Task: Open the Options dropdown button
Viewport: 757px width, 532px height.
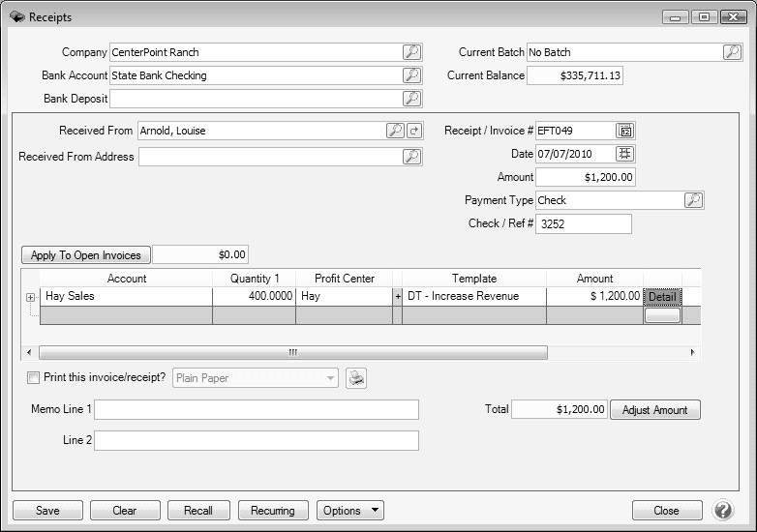Action: click(350, 511)
